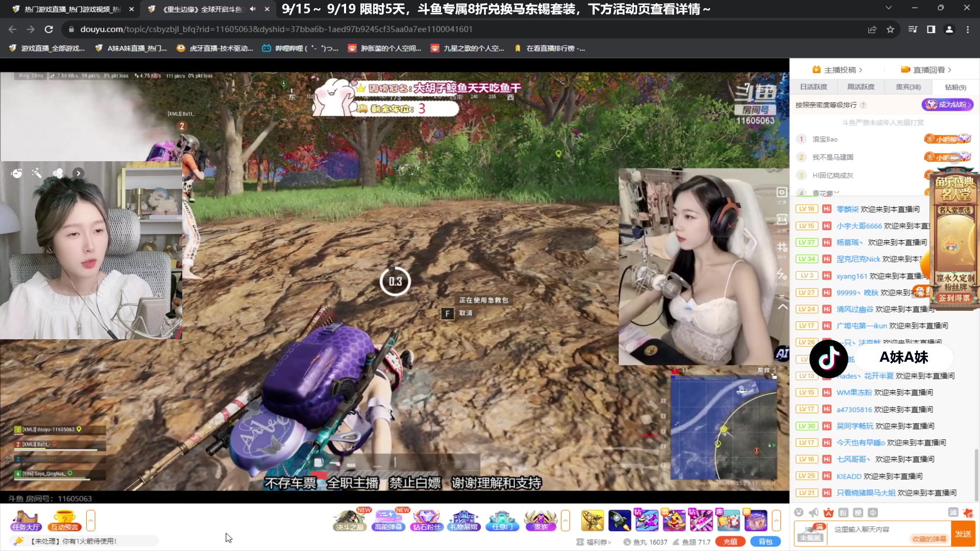Viewport: 980px width, 551px height.
Task: Open the 礼物展馆 gift gallery icon
Action: coord(464,520)
